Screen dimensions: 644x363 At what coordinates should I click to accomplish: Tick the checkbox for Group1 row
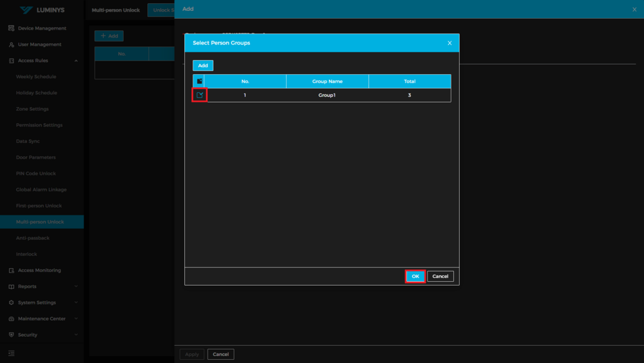point(200,95)
